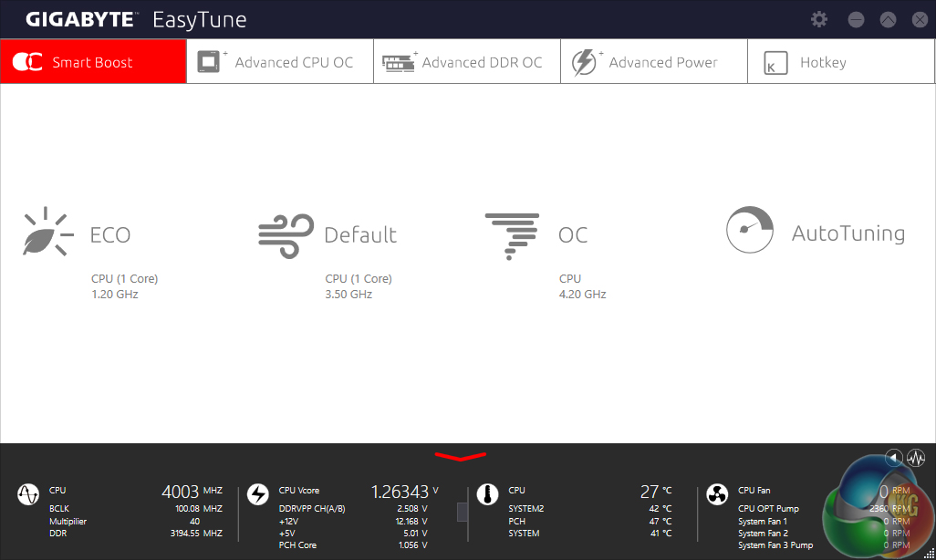Select the Default mode label
This screenshot has width=936, height=560.
[x=360, y=235]
